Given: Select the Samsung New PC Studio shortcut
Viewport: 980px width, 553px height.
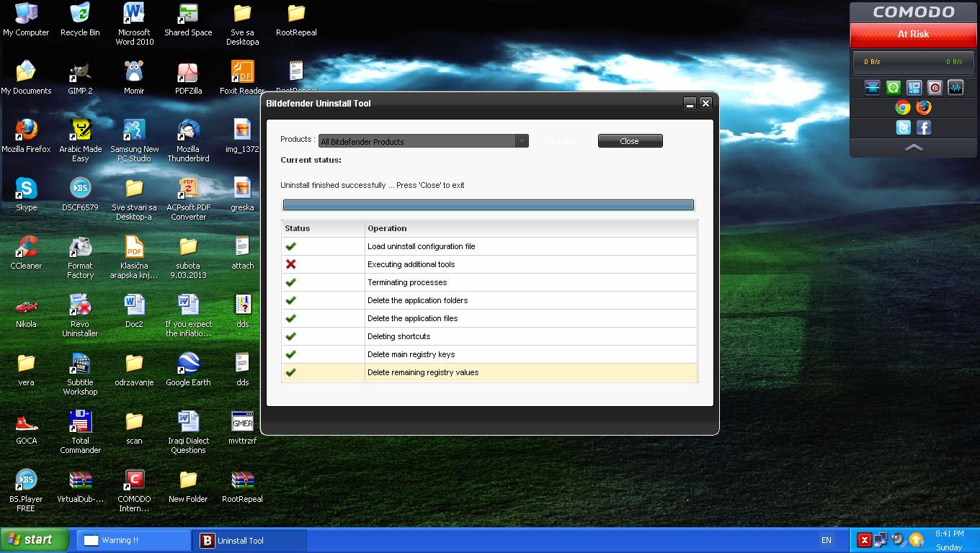Looking at the screenshot, I should click(x=134, y=141).
